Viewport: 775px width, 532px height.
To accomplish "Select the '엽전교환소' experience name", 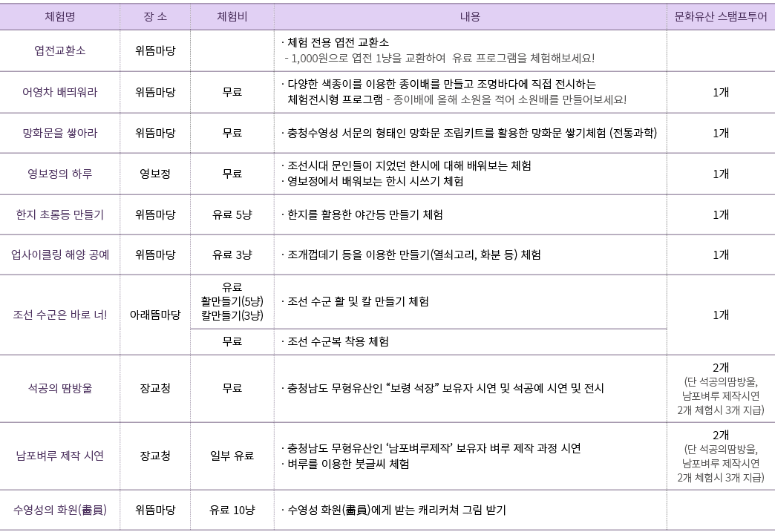I will tap(60, 50).
